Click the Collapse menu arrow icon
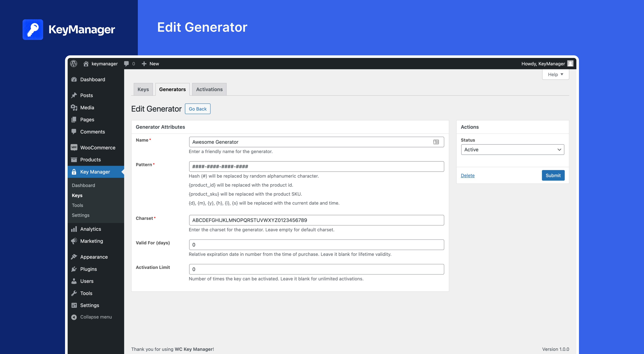Image resolution: width=644 pixels, height=354 pixels. tap(74, 317)
